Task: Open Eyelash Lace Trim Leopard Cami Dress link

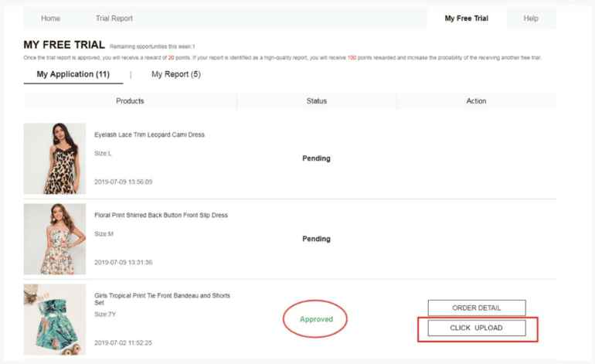Action: [149, 134]
